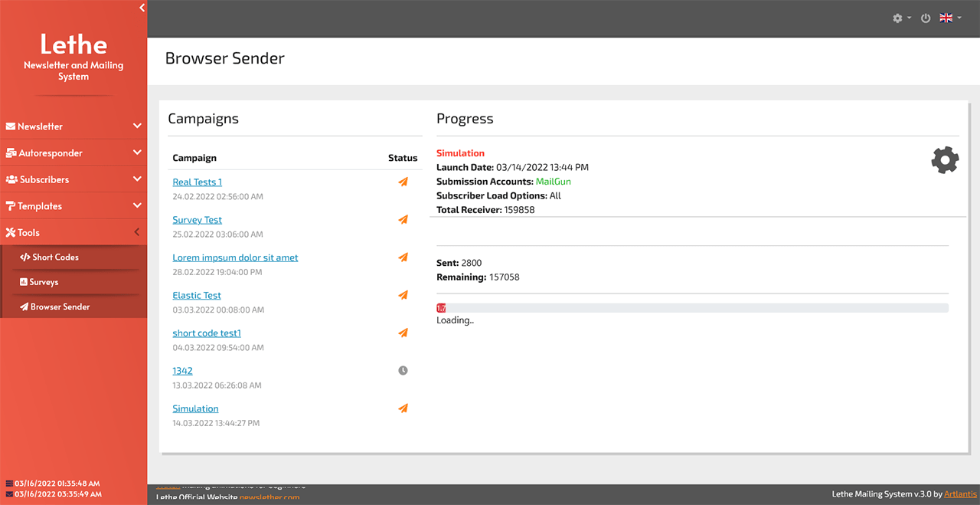The width and height of the screenshot is (980, 505).
Task: Click the server icon beside 01:35:48 AM
Action: point(9,484)
